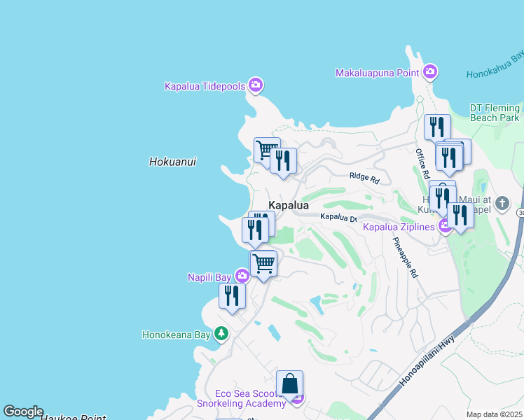Screen dimensions: 524x420
Task: Open restaurant marker beside northern shopping cart
Action: click(284, 161)
